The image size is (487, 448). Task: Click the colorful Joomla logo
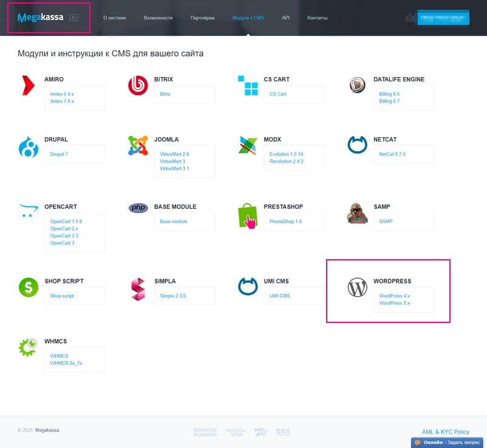click(138, 145)
